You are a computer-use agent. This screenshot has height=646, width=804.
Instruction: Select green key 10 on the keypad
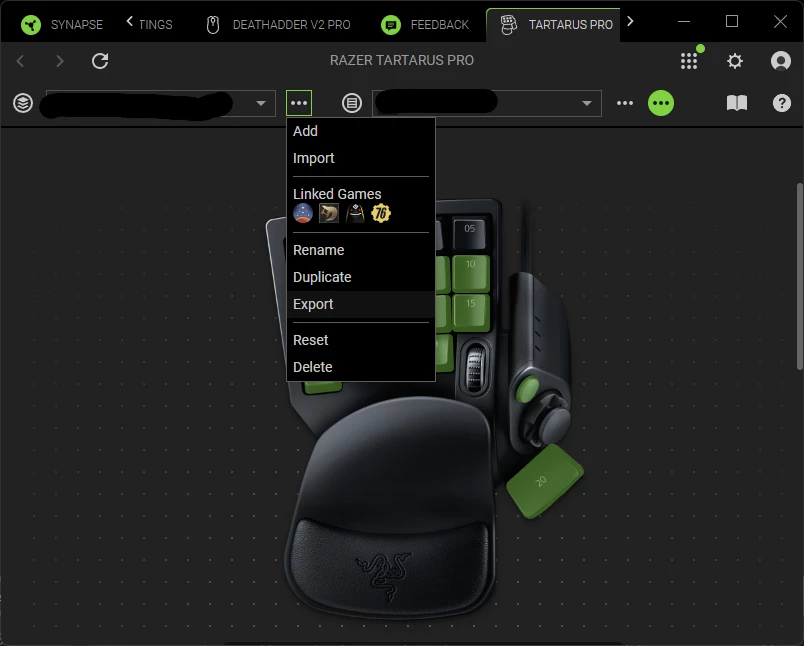tap(471, 273)
